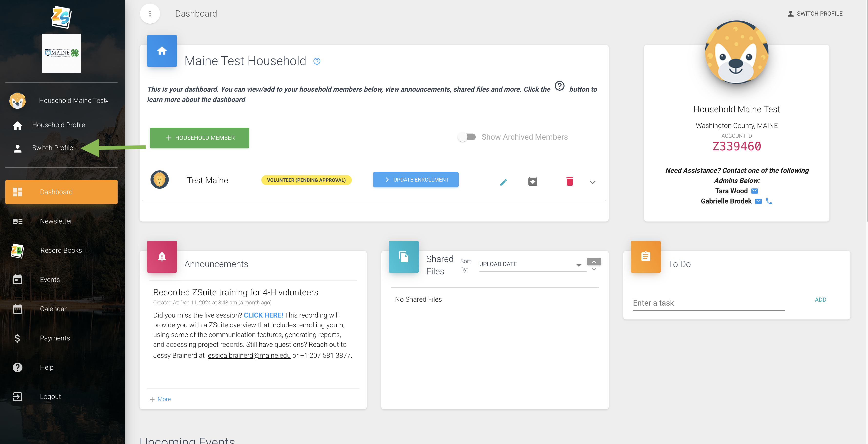
Task: Click the help icon beside Maine Test Household
Action: [317, 61]
